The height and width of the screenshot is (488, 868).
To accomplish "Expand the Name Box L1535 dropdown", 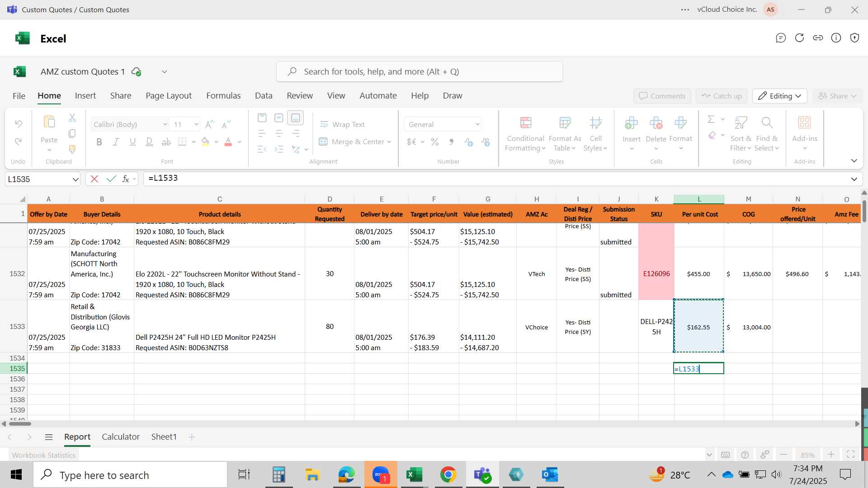I will (75, 179).
